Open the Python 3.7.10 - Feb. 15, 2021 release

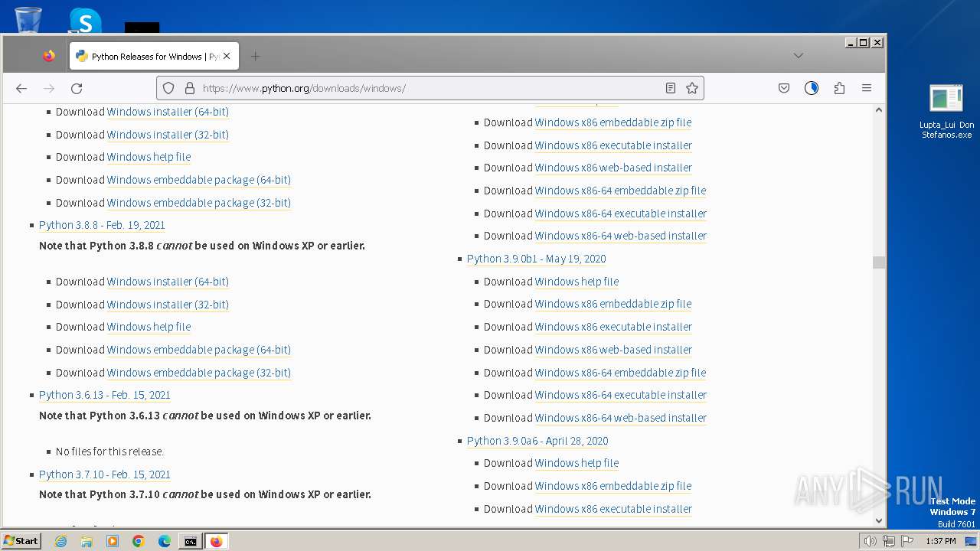105,474
